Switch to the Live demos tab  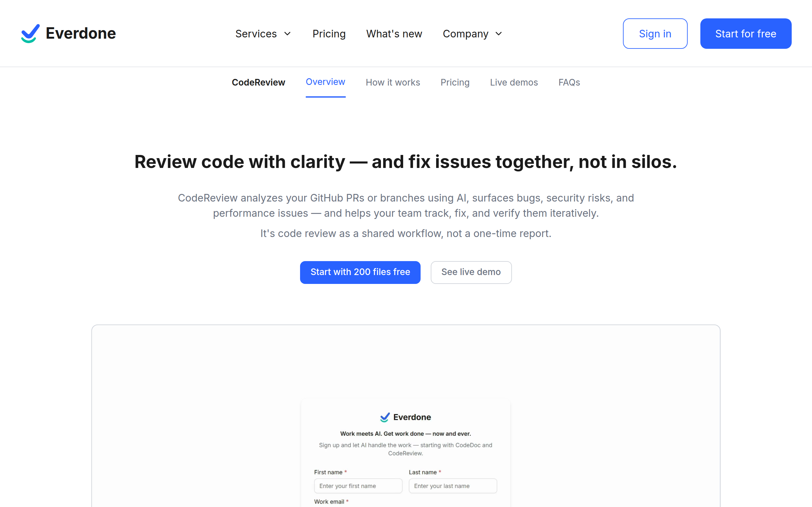pyautogui.click(x=514, y=82)
